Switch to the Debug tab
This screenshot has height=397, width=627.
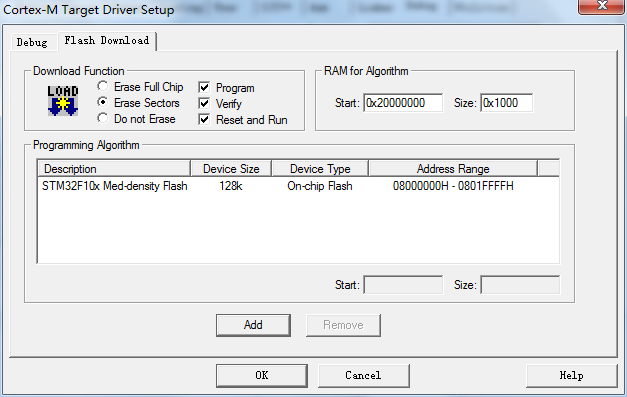[32, 42]
